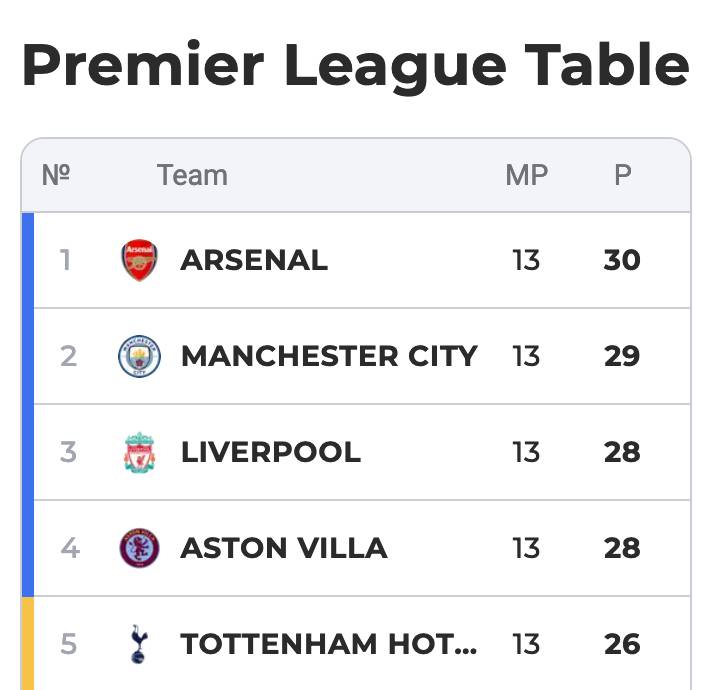Click the № position column header

56,175
